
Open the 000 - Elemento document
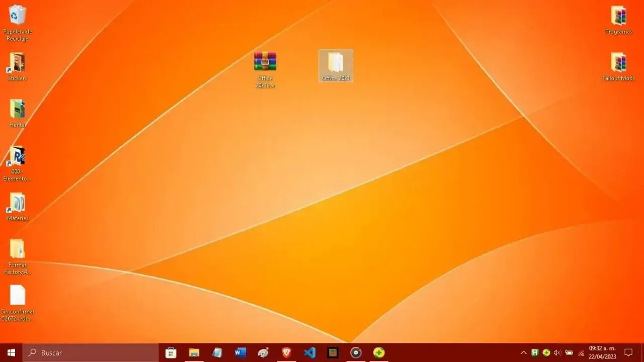click(x=18, y=156)
